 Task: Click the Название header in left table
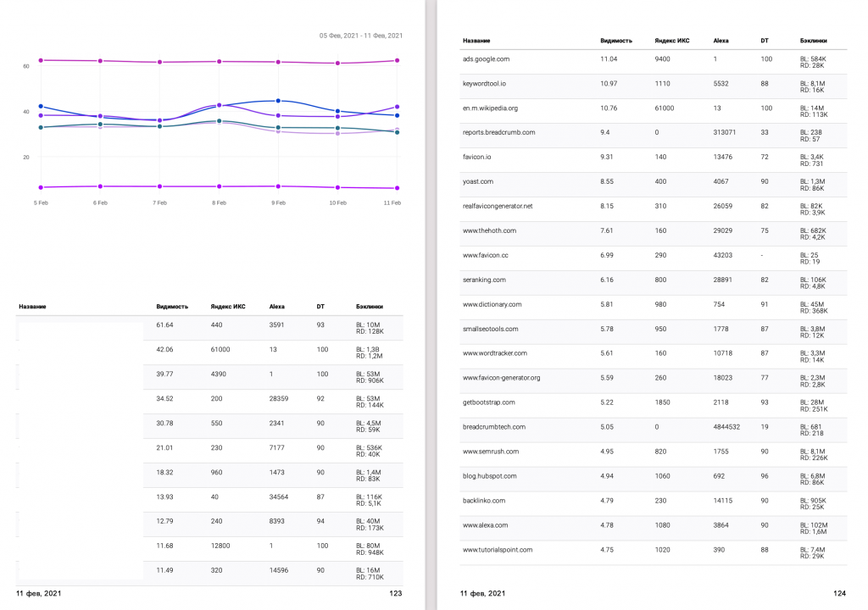[32, 307]
